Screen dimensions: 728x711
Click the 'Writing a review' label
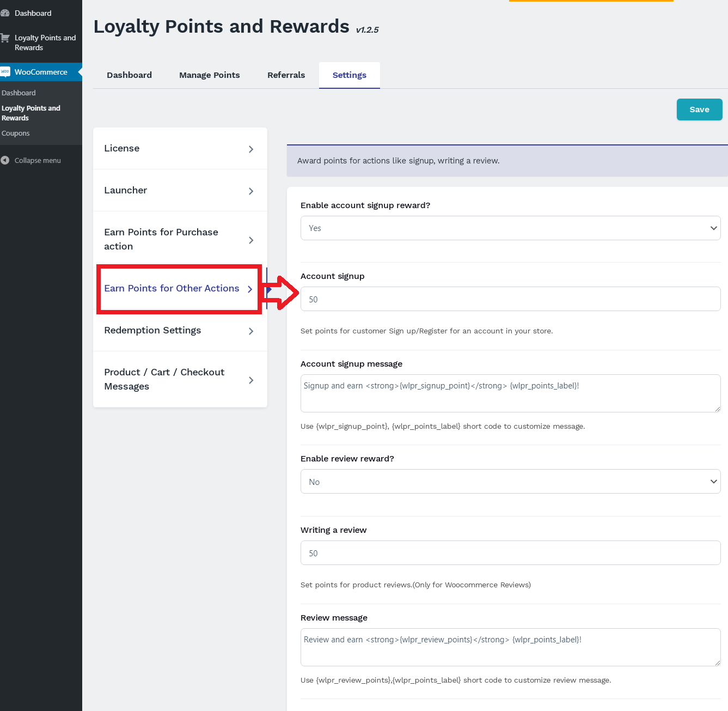pos(333,530)
